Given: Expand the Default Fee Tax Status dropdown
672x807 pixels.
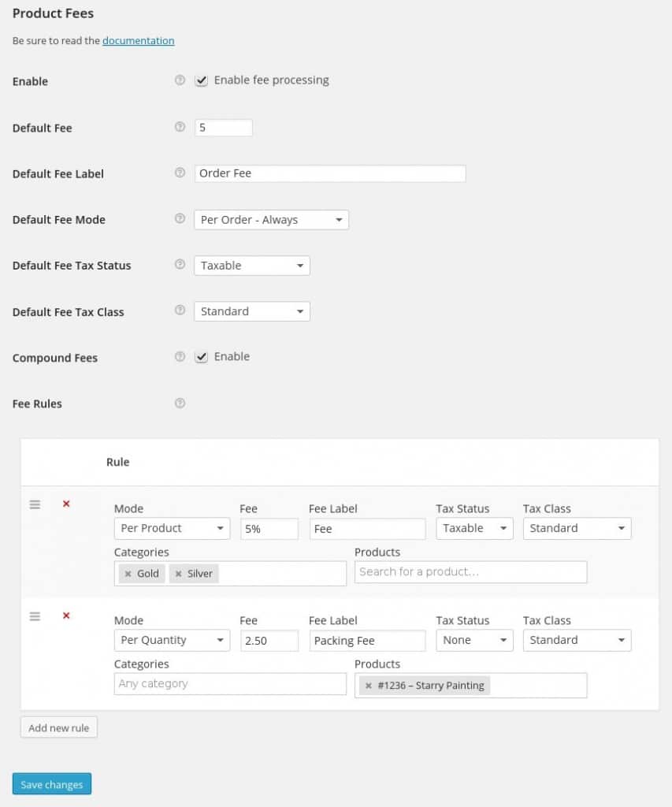Looking at the screenshot, I should (251, 266).
